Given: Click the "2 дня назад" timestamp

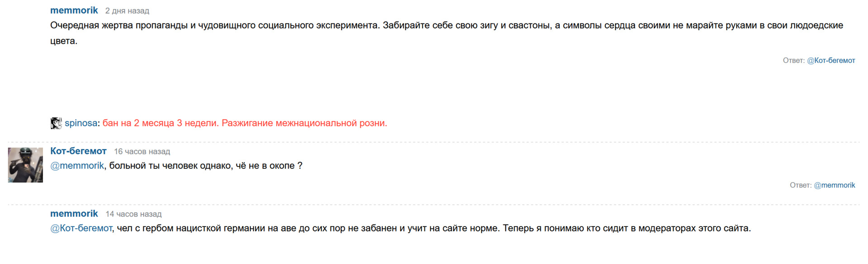Looking at the screenshot, I should (x=127, y=11).
